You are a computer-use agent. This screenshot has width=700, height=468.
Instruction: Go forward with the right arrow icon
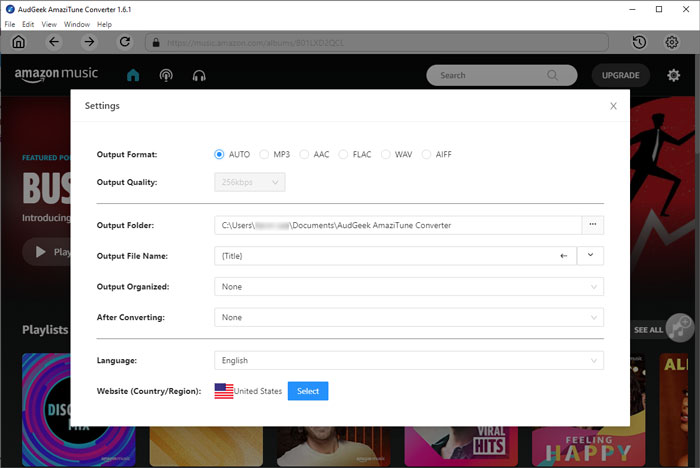(x=89, y=42)
